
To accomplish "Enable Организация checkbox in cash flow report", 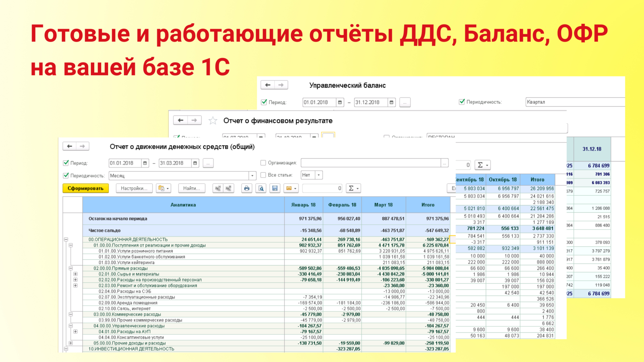I will [x=263, y=163].
